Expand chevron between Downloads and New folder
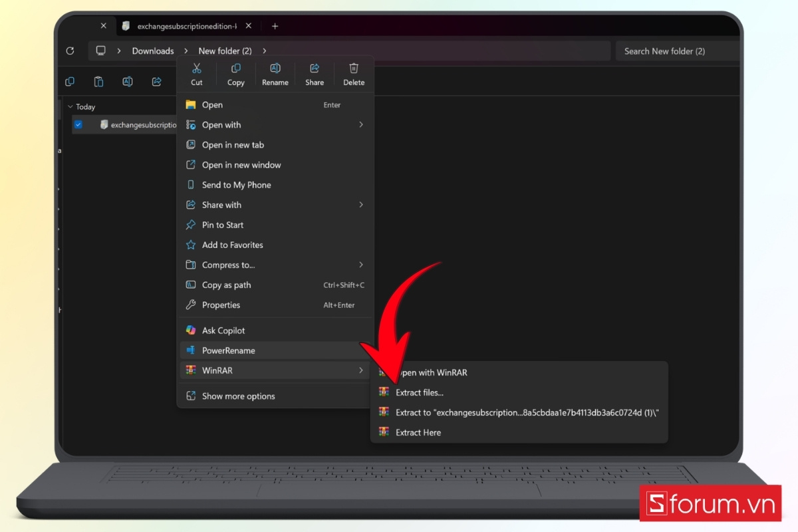Viewport: 798px width, 532px height. point(186,51)
